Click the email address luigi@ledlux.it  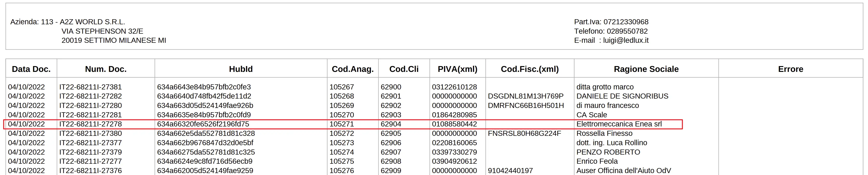(625, 40)
